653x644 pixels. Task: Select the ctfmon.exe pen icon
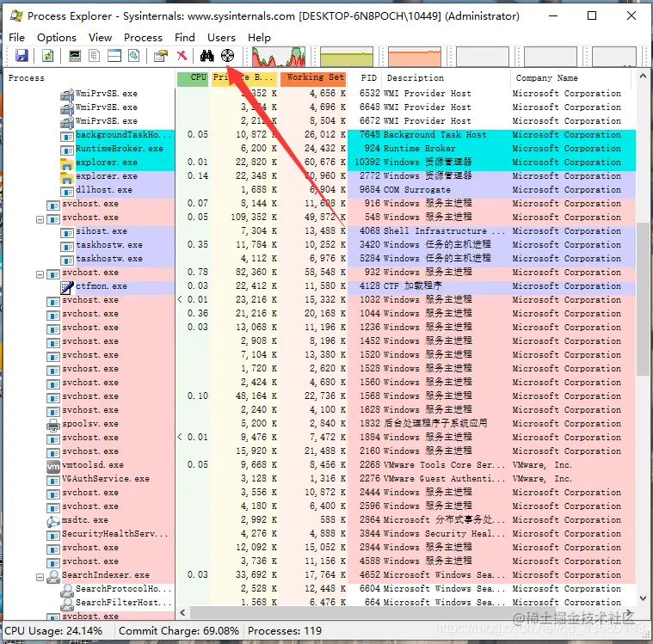pos(66,286)
